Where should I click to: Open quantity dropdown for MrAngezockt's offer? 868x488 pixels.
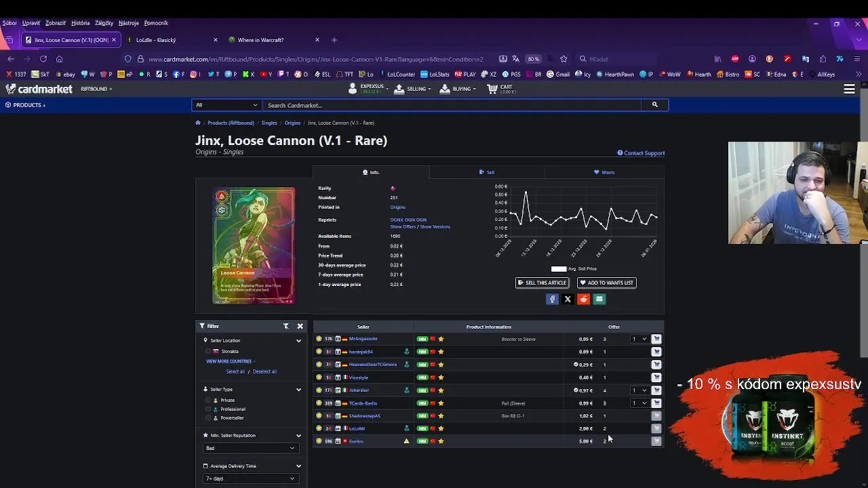(x=639, y=339)
